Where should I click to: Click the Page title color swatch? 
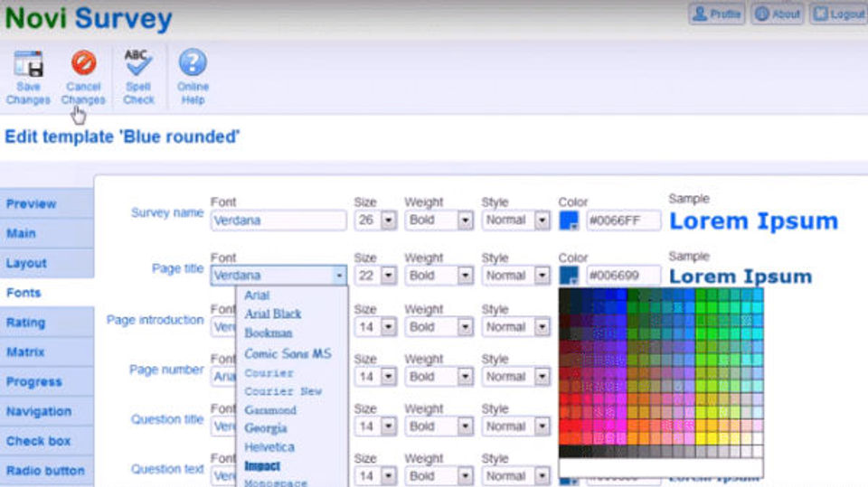click(x=569, y=276)
